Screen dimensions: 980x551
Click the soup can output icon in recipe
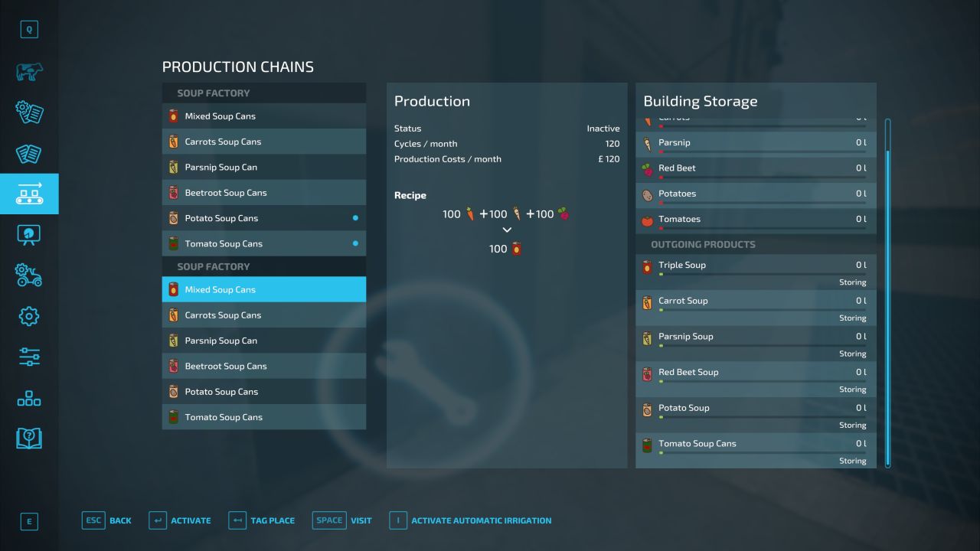tap(516, 249)
